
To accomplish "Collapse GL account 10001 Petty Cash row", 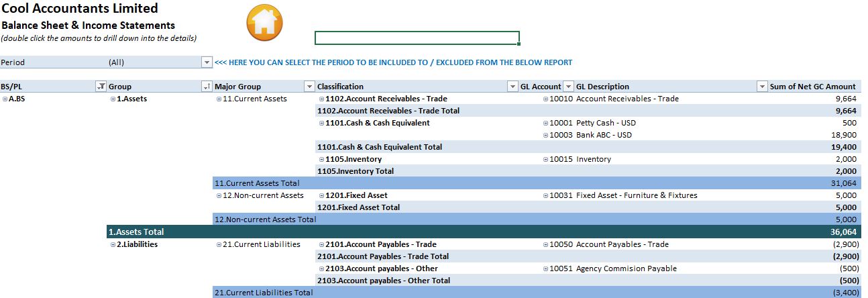I will tap(546, 123).
